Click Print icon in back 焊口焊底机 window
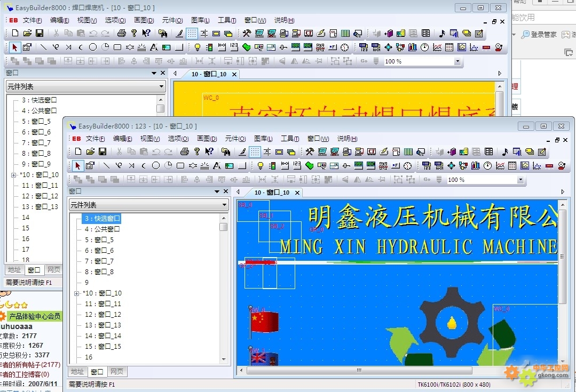The image size is (576, 392). [x=122, y=33]
